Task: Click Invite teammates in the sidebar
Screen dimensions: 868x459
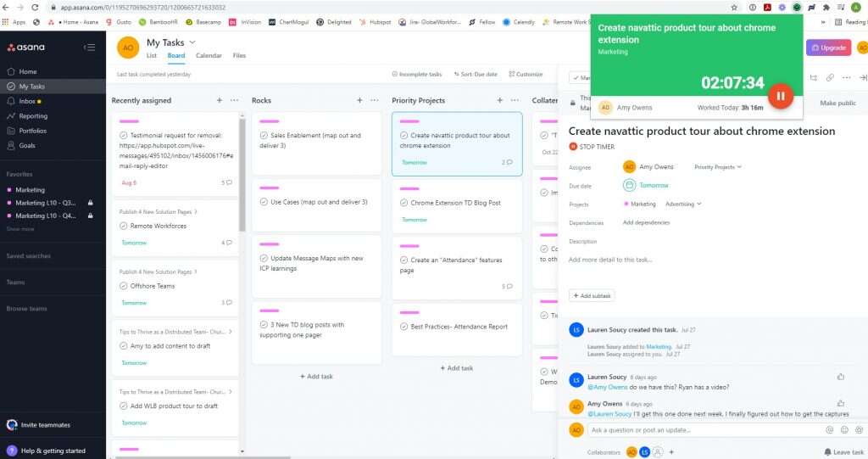Action: [46, 425]
